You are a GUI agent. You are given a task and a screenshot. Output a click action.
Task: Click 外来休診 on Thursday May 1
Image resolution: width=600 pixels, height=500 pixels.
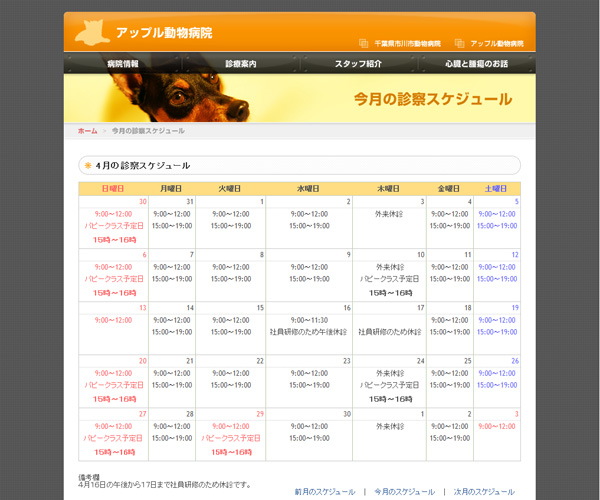(390, 427)
